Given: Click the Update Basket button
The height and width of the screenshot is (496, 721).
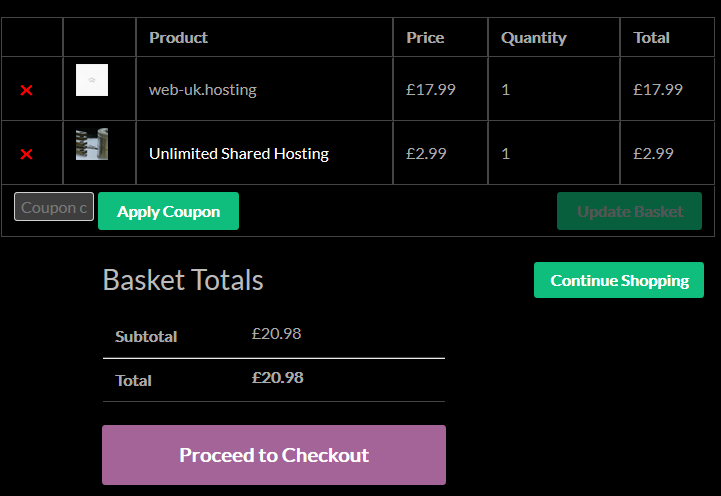Looking at the screenshot, I should [629, 211].
